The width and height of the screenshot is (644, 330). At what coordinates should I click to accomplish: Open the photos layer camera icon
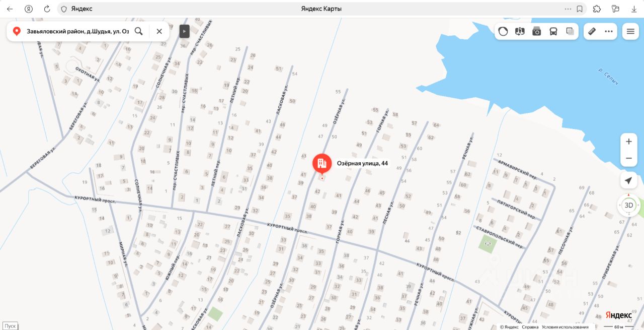tap(537, 31)
